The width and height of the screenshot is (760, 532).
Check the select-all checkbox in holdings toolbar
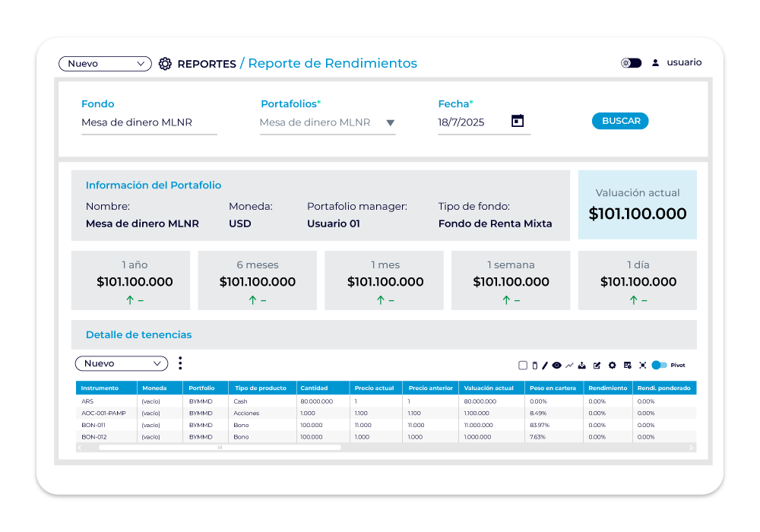point(523,366)
